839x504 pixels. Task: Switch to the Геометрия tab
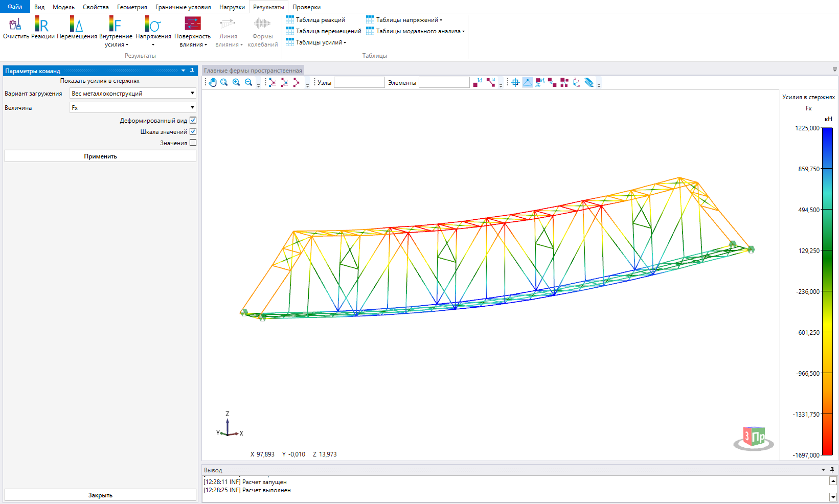132,7
